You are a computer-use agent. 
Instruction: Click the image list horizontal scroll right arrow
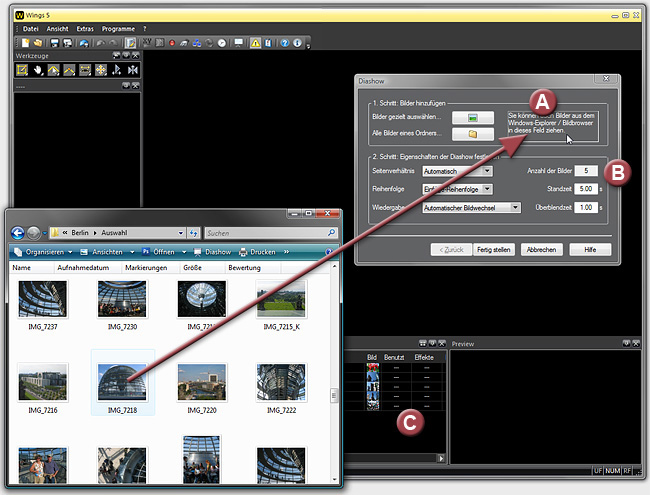pos(441,458)
